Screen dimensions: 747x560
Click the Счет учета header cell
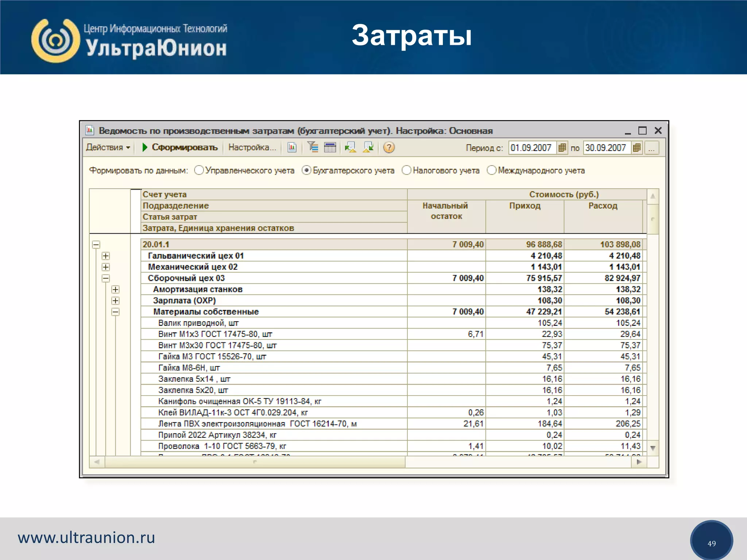point(274,194)
